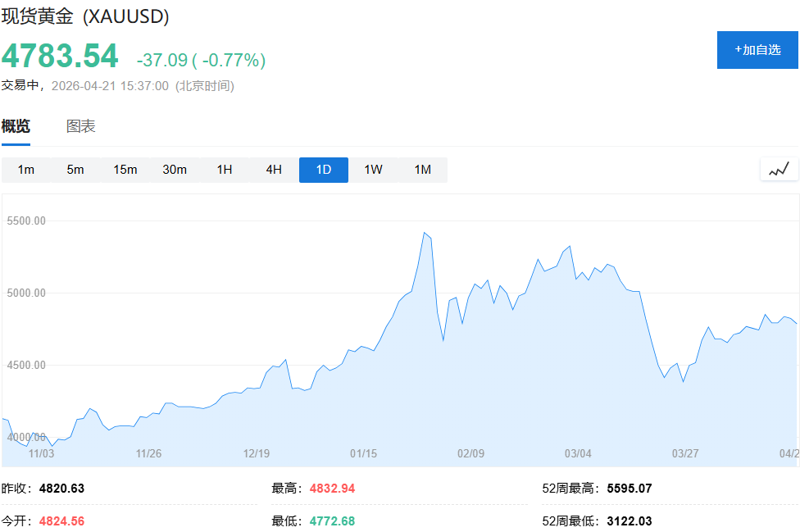Select the 1H timeframe

point(223,170)
